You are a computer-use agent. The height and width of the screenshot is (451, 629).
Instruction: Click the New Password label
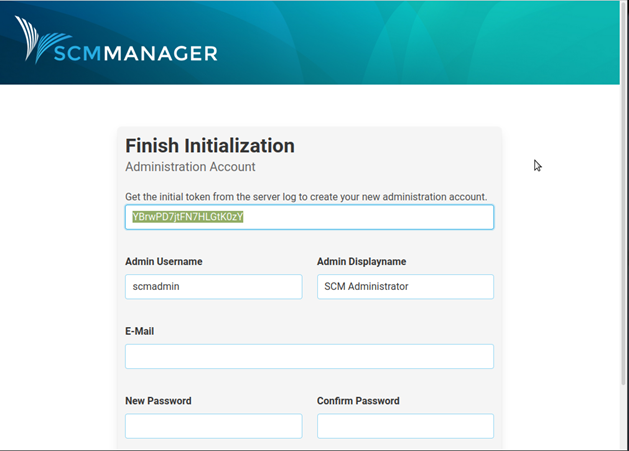click(x=158, y=401)
